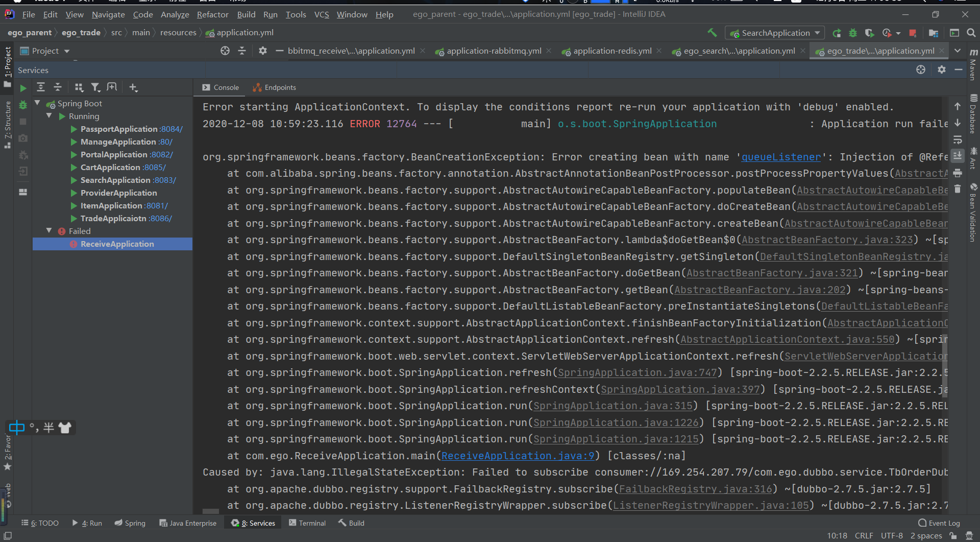Open profiler options dropdown arrow
The width and height of the screenshot is (980, 542).
pos(898,33)
